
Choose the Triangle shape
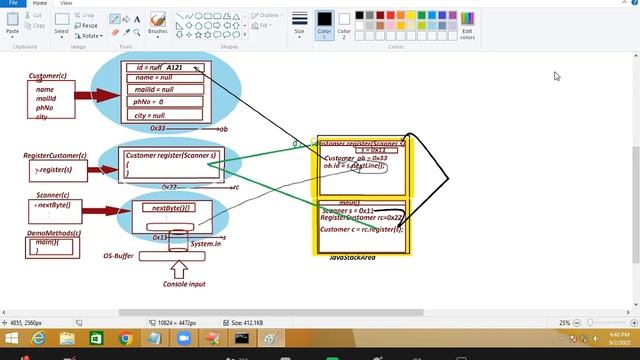[x=236, y=16]
